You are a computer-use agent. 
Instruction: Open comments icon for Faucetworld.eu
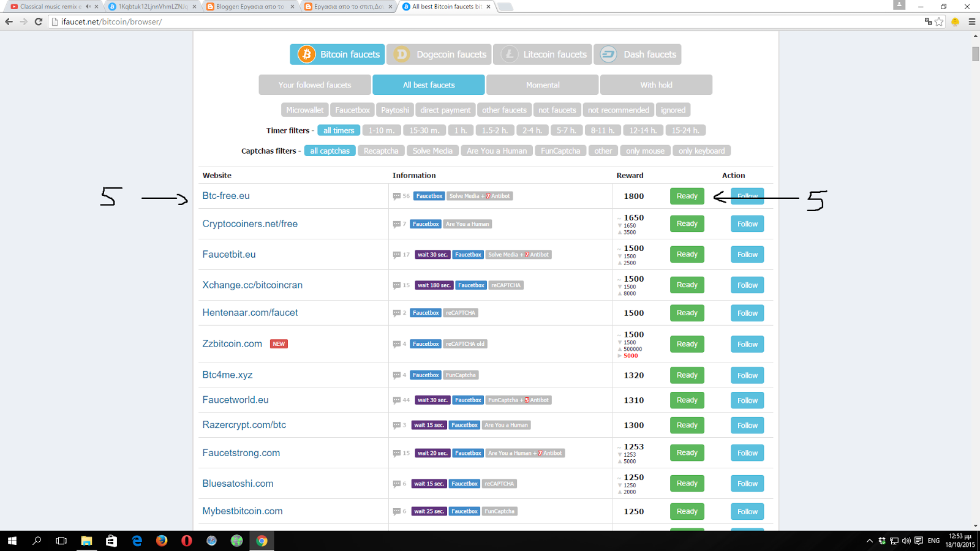coord(396,400)
